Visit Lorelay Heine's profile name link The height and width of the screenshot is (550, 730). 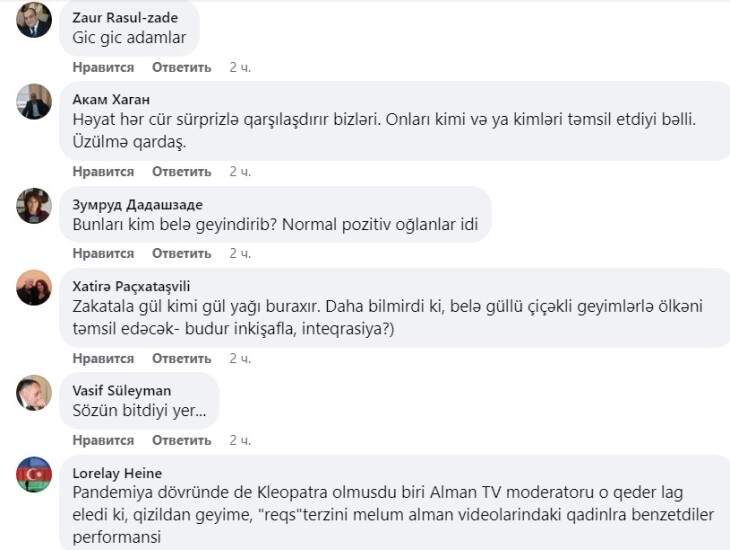[x=117, y=472]
